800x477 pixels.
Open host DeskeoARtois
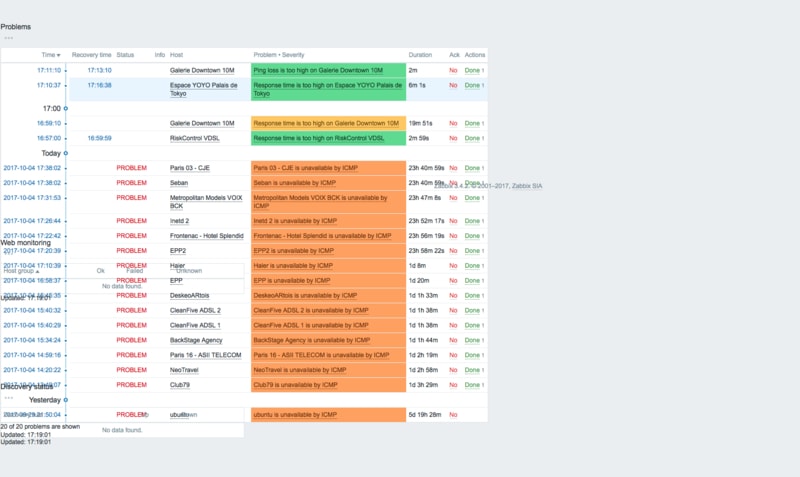tap(189, 295)
